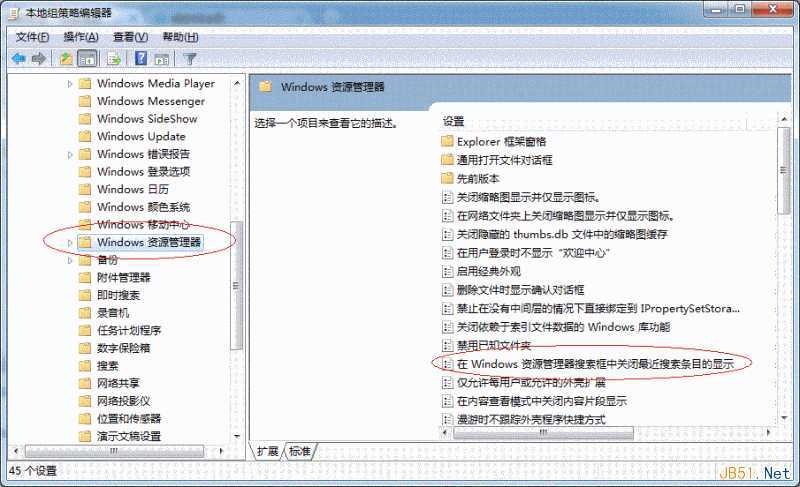Click the 录音机 folder icon in tree
Screen dimensions: 800x487
tap(85, 313)
